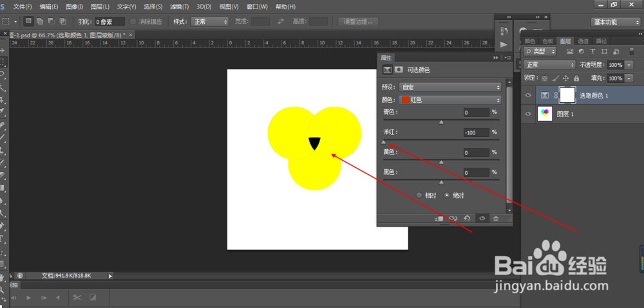This screenshot has width=644, height=308.
Task: Select the Lasso tool
Action: point(3,74)
